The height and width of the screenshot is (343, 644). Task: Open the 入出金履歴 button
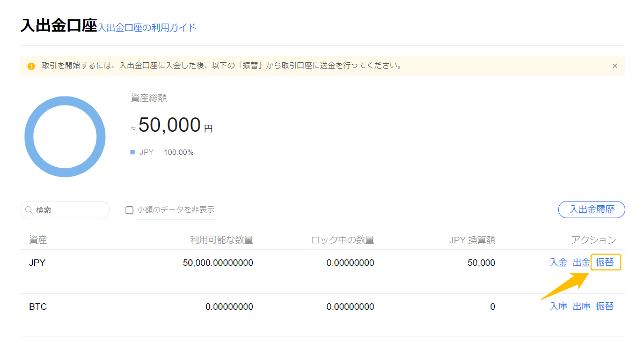tap(591, 210)
